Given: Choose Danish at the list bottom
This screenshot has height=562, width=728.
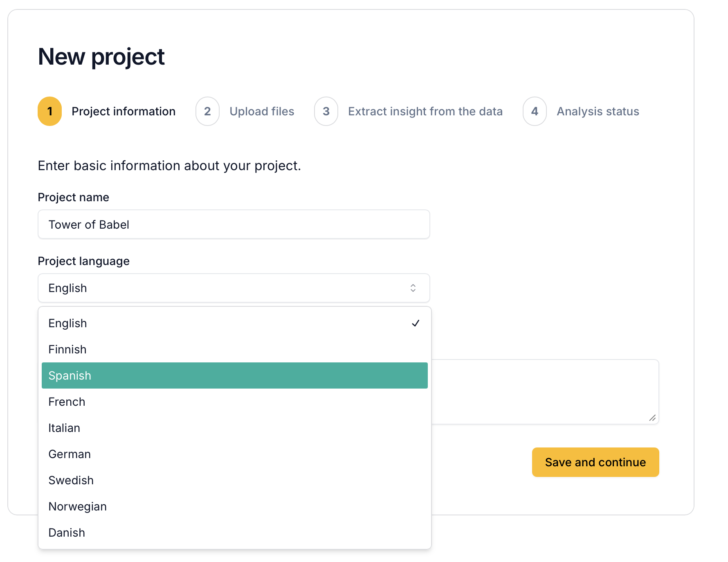Looking at the screenshot, I should click(164, 532).
